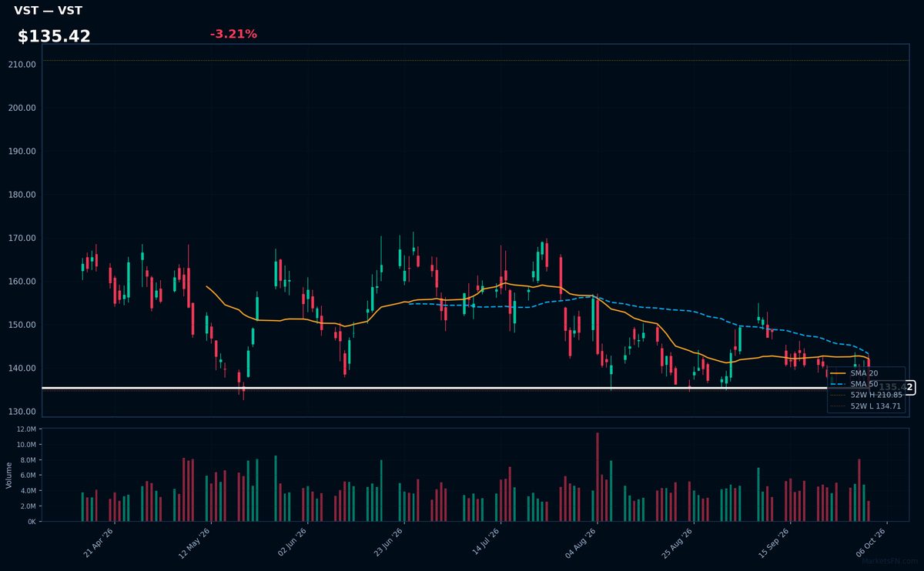
Task: Select the 21 Apr '26 date label
Action: tap(99, 543)
